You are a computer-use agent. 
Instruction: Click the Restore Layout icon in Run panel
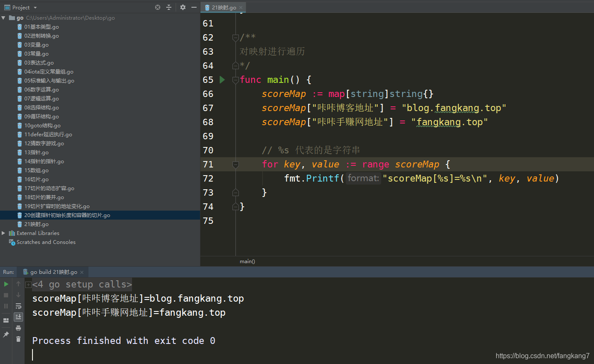pos(6,320)
